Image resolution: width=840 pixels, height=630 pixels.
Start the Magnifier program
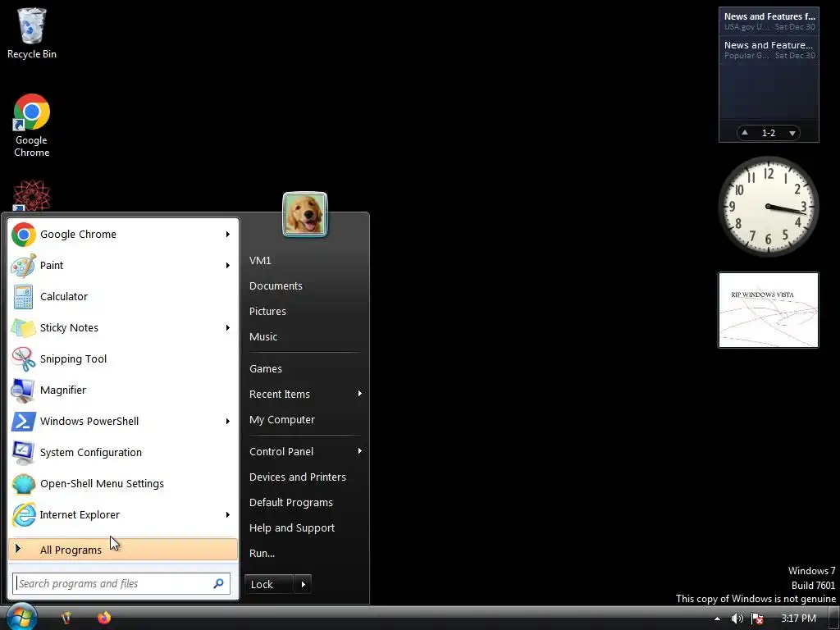[123, 390]
